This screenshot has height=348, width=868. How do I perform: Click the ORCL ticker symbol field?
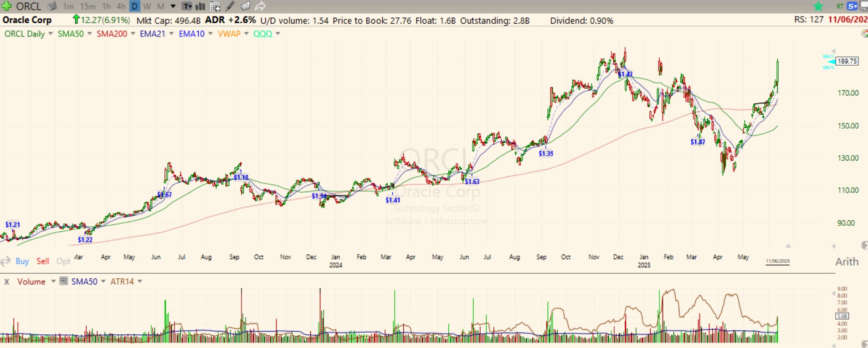[x=28, y=6]
